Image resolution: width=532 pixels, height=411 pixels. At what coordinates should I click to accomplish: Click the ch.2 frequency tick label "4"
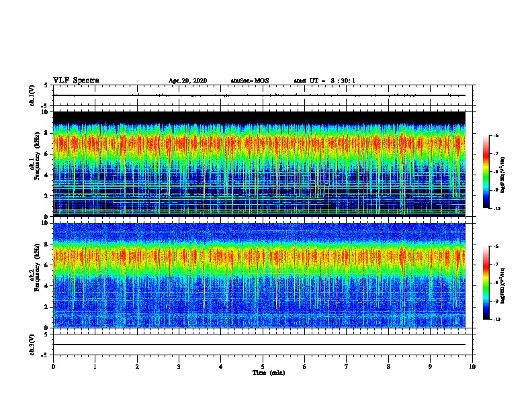coord(46,286)
